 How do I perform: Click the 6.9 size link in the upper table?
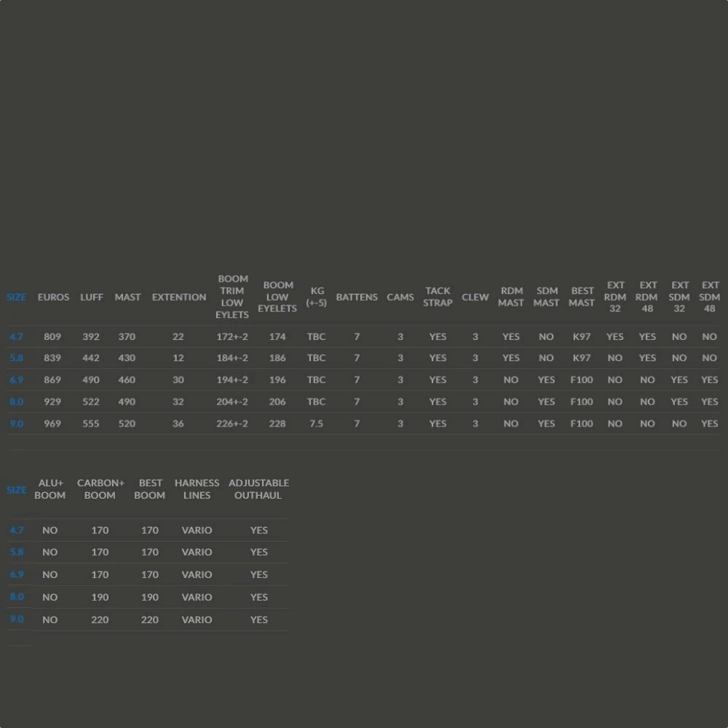[x=16, y=380]
